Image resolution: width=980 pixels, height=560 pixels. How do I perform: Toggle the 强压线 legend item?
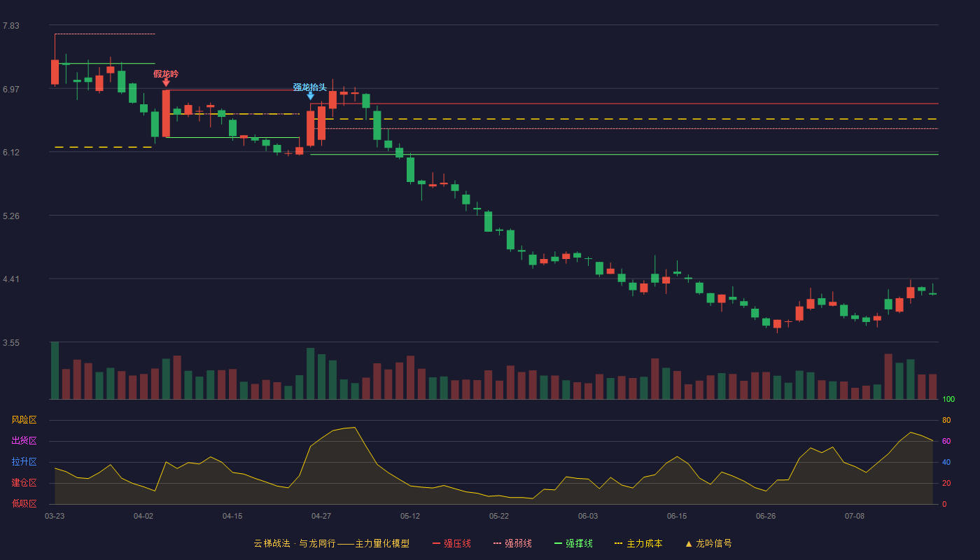pos(451,543)
